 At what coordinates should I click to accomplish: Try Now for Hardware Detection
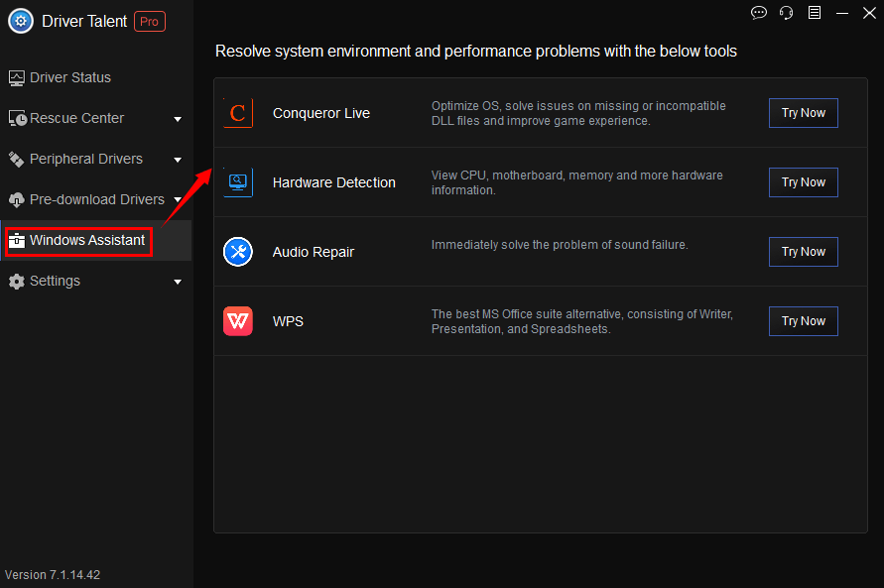point(804,182)
